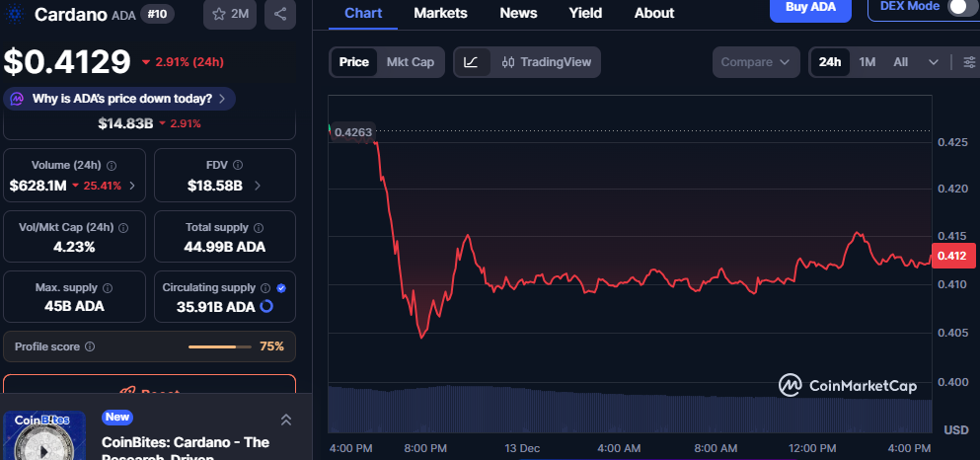Click the Buy ADA button
980x460 pixels.
[809, 8]
